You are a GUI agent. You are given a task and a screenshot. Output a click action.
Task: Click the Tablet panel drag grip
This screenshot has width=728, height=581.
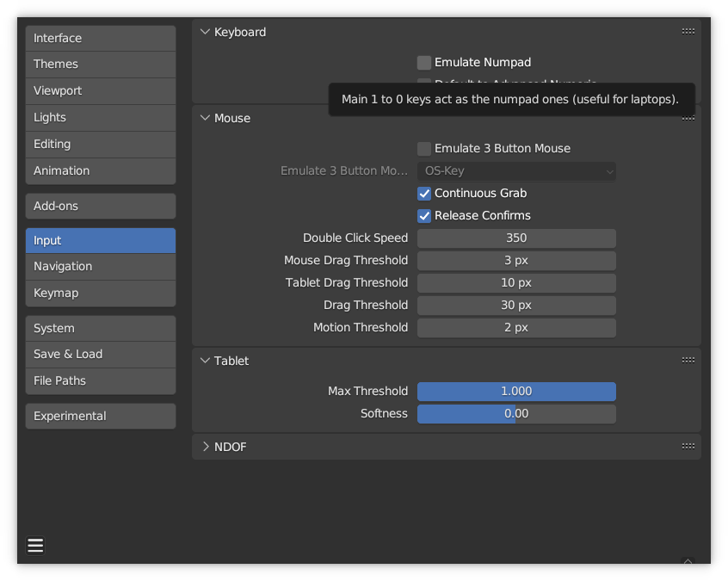tap(688, 361)
